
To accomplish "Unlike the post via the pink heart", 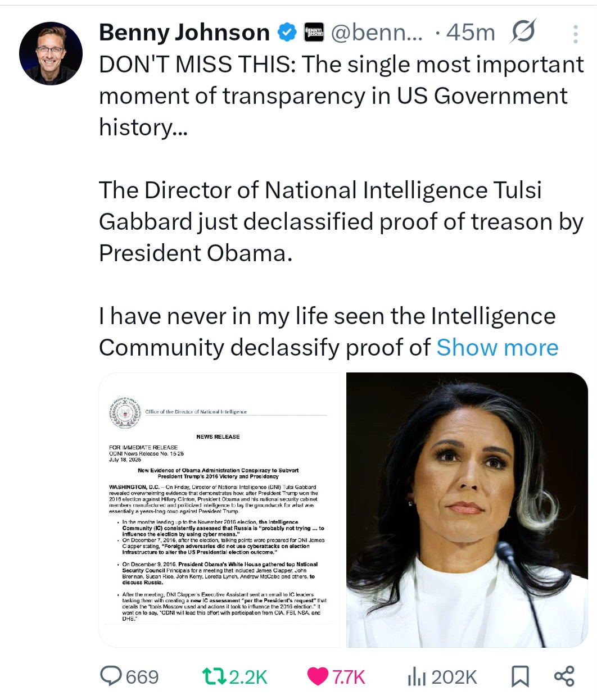I will pos(318,676).
